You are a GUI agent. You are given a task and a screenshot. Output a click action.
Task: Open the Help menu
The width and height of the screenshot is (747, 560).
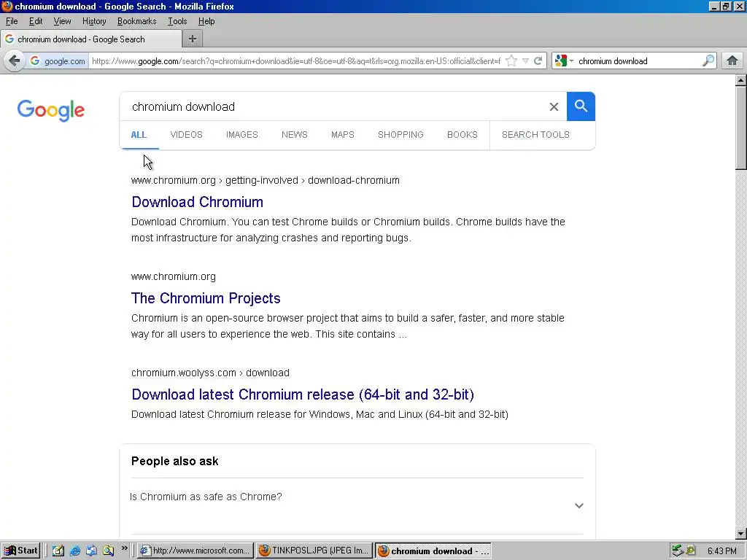point(206,21)
